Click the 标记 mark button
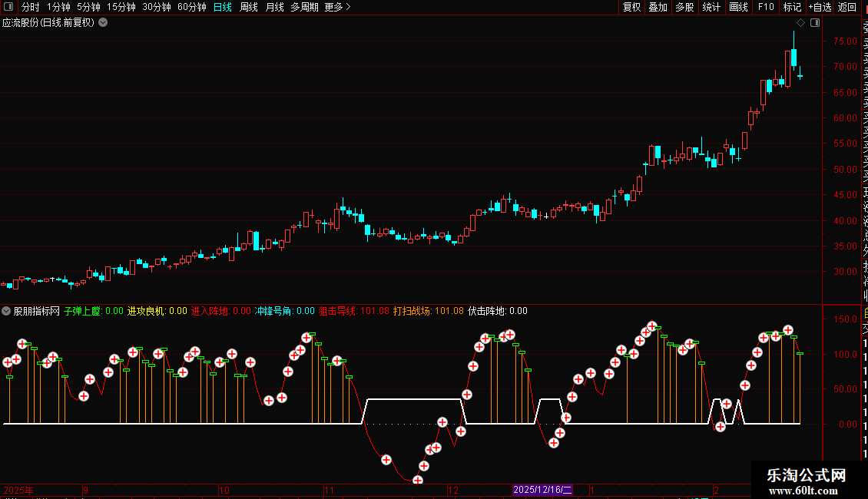868x499 pixels. click(792, 7)
